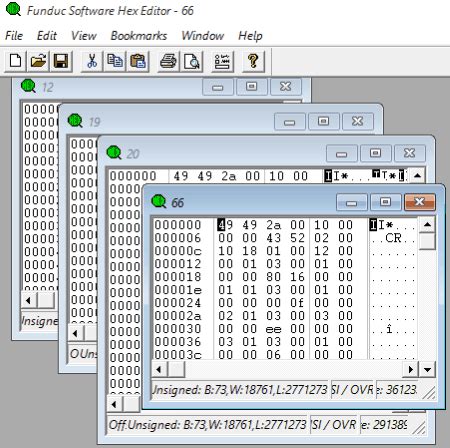
Task: Maximize child window 12
Action: [252, 87]
